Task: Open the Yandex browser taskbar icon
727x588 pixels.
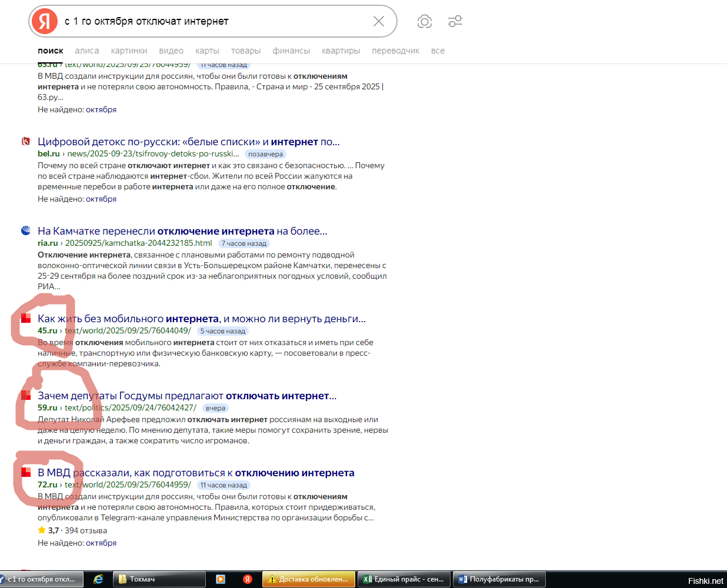Action: pos(248,579)
